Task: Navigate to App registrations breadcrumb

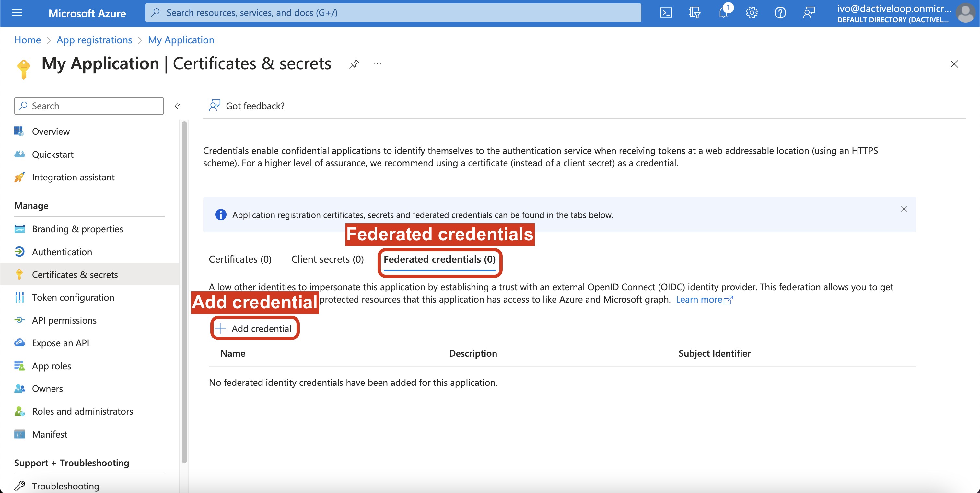Action: tap(94, 40)
